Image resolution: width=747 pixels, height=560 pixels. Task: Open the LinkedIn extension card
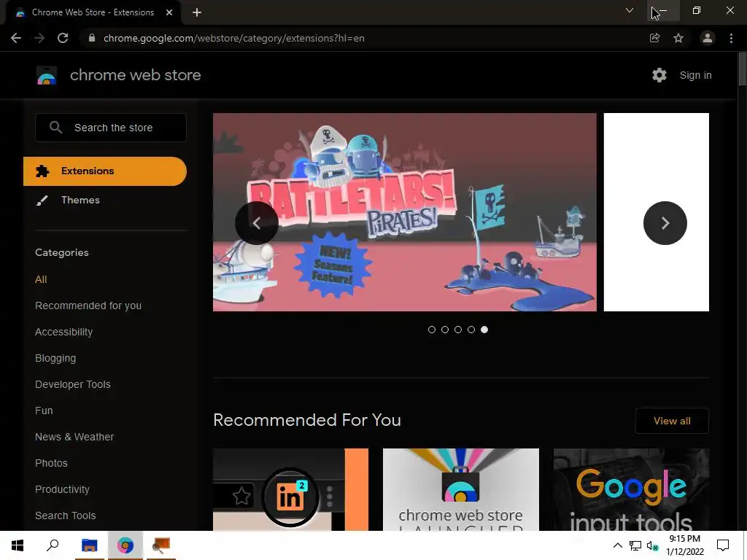click(x=290, y=489)
